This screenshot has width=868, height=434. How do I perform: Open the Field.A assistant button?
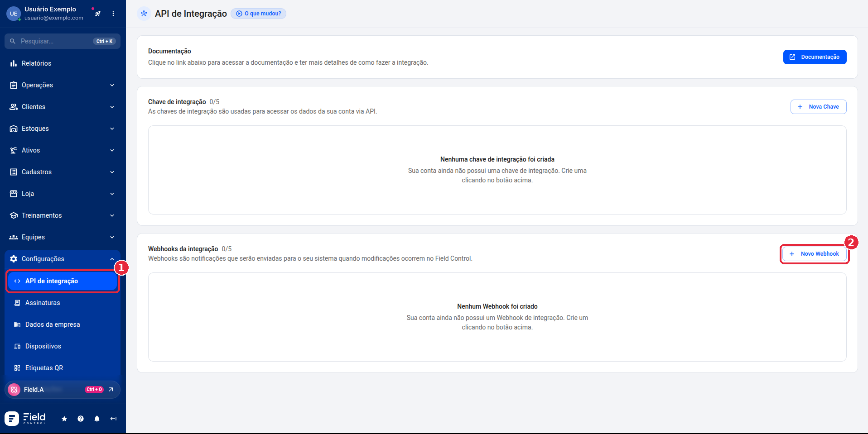point(63,390)
